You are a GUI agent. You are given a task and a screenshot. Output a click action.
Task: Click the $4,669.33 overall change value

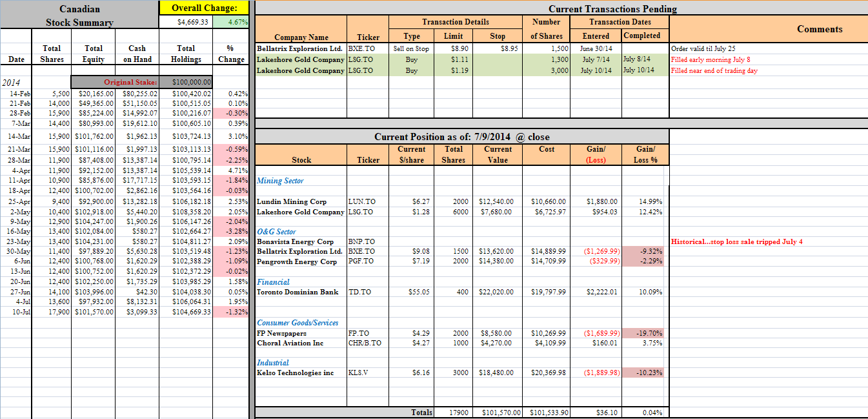point(185,22)
